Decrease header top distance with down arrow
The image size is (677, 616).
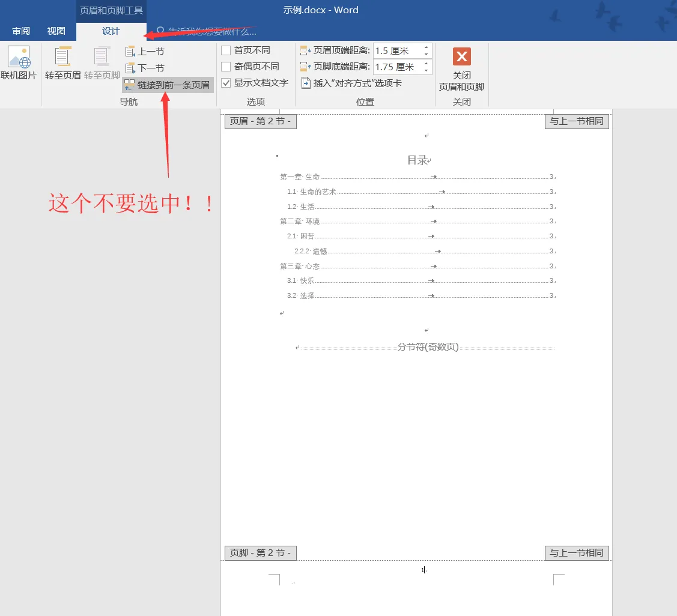[427, 55]
